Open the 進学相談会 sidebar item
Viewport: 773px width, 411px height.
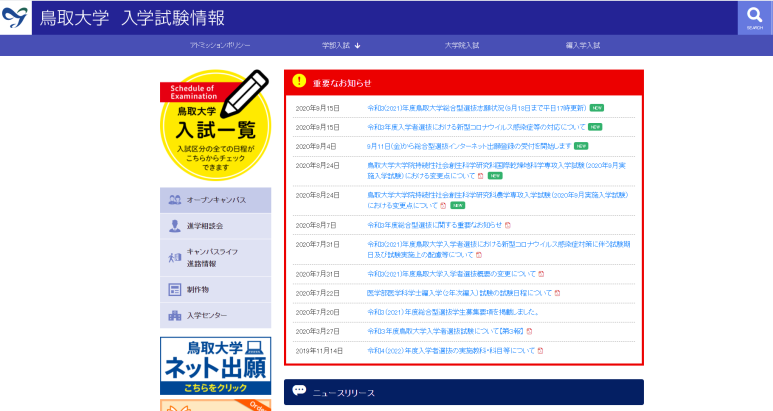coord(215,226)
